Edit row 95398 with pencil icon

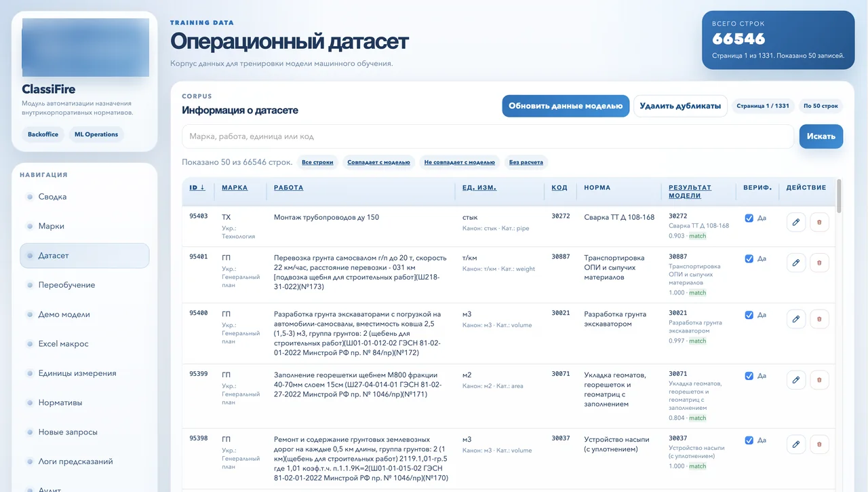click(796, 444)
